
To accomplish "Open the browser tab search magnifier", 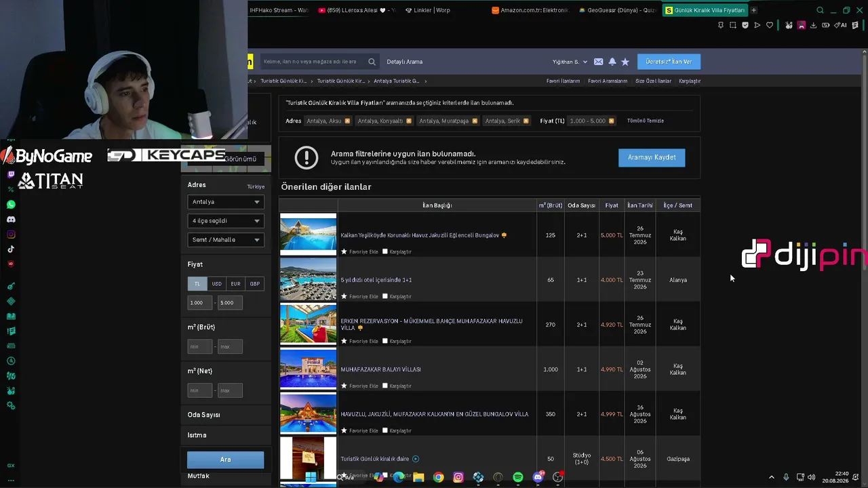I will coord(820,10).
